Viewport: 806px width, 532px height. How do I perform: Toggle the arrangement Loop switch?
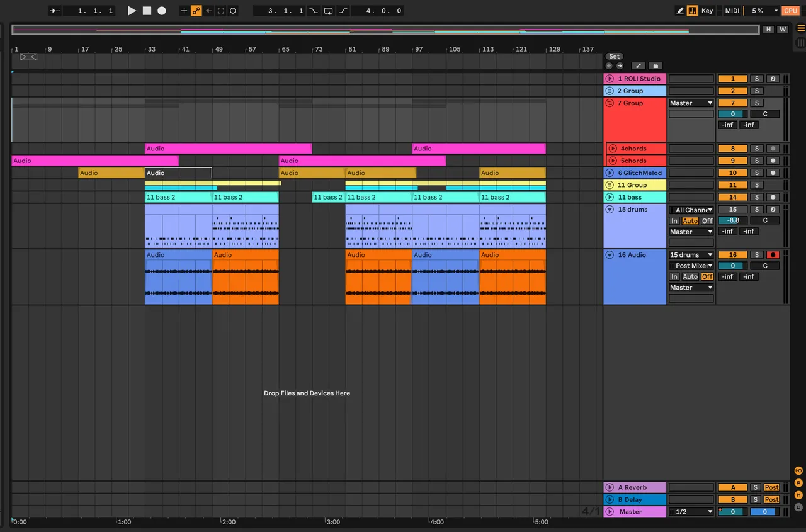(x=328, y=11)
